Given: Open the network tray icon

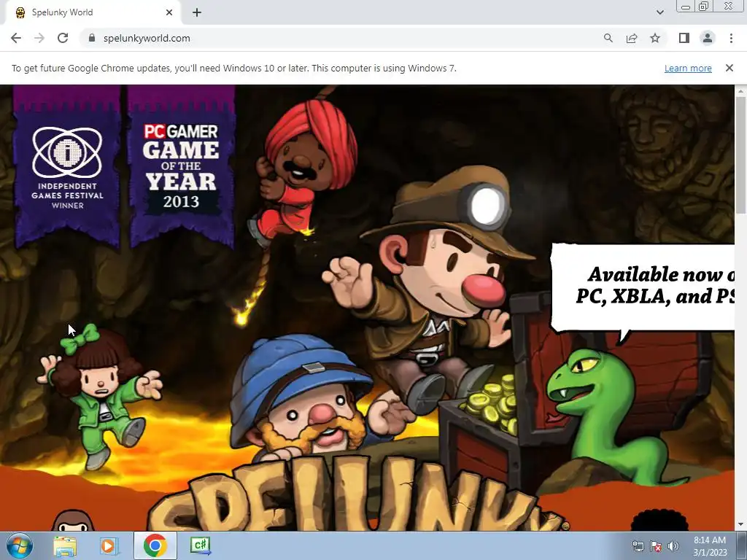Looking at the screenshot, I should pos(638,546).
